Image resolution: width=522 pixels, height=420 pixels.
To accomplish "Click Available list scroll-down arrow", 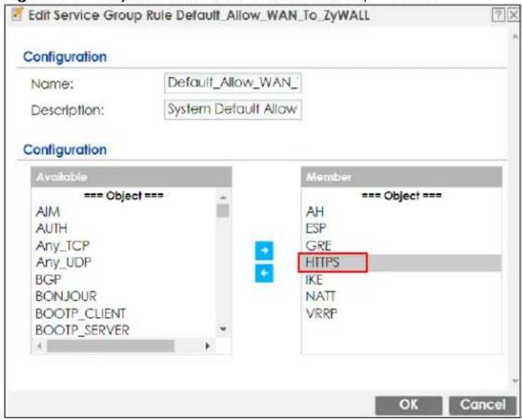I will pos(223,329).
